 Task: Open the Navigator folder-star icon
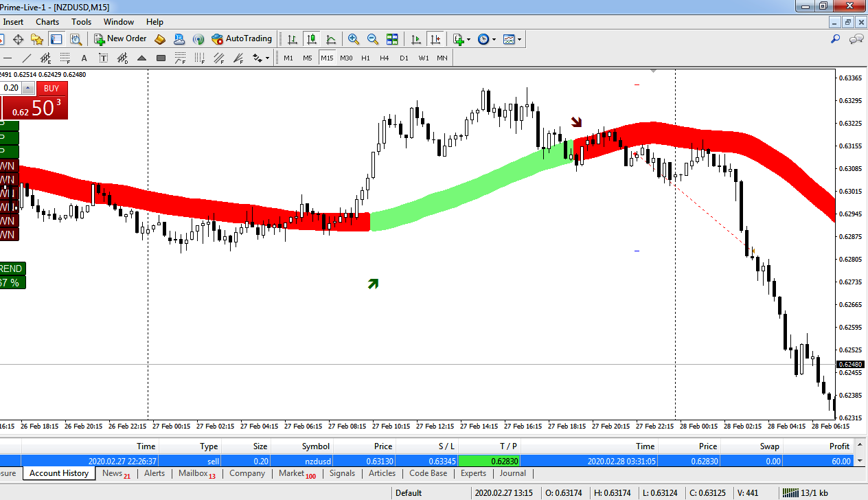tap(37, 39)
